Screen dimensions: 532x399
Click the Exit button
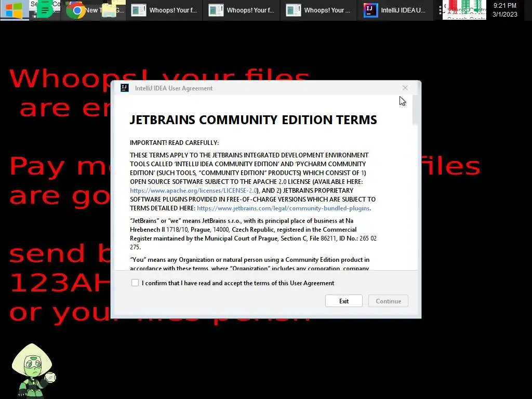(x=344, y=301)
